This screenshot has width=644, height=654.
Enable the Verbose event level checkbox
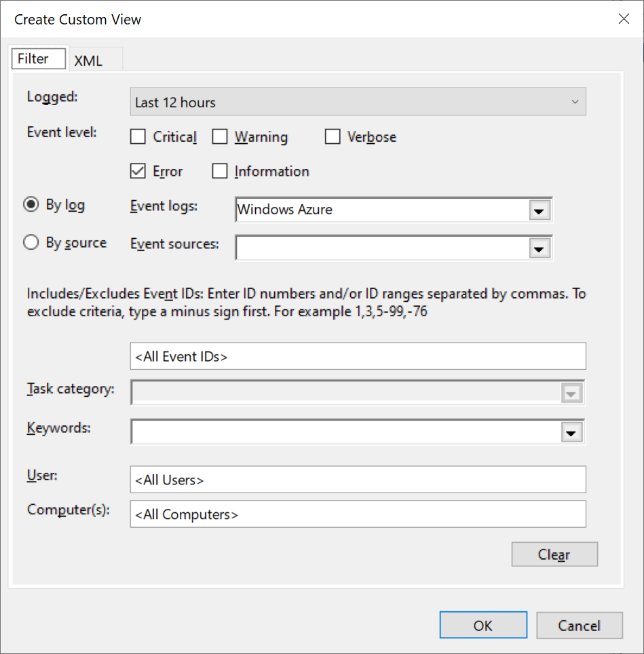tap(333, 136)
